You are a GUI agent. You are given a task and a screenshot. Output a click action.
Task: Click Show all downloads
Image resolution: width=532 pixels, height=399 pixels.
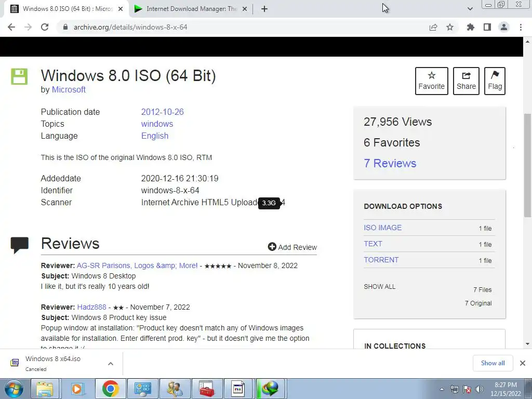click(x=493, y=363)
